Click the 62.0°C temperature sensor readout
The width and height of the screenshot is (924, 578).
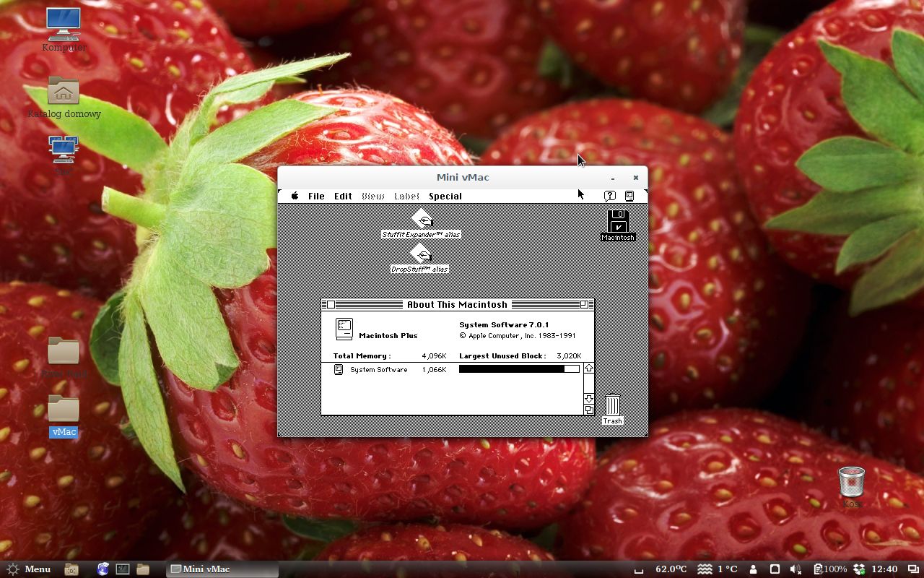pos(671,569)
